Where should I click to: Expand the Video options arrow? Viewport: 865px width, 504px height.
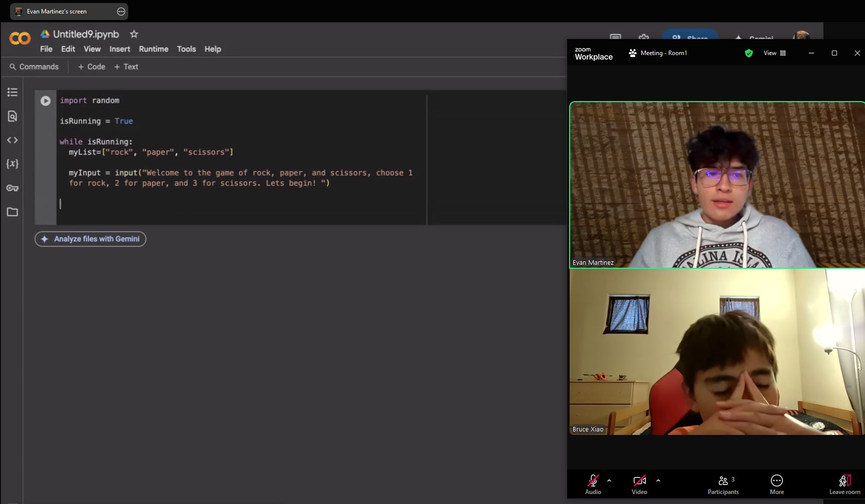[x=658, y=480]
